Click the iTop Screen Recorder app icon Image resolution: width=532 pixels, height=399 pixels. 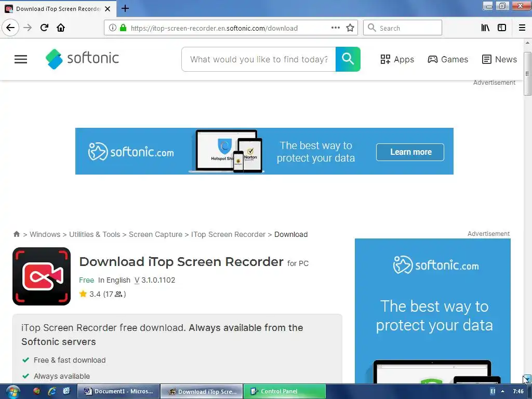[x=42, y=276]
